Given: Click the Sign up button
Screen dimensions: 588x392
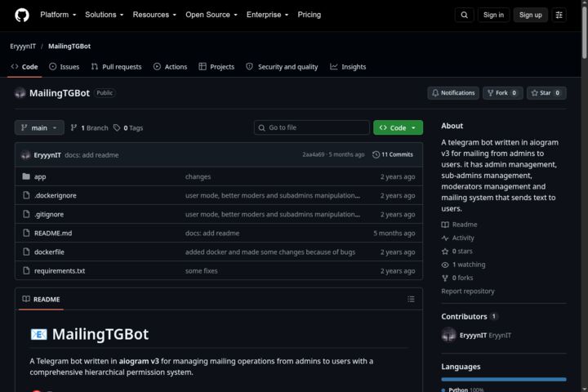Looking at the screenshot, I should [x=530, y=15].
